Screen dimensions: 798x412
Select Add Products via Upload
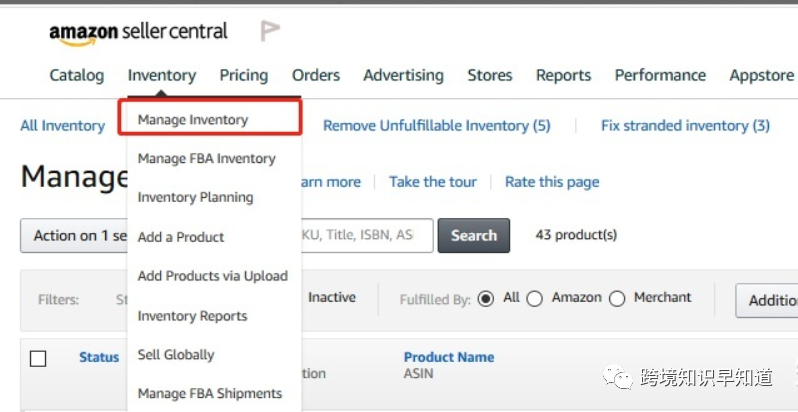click(x=212, y=276)
